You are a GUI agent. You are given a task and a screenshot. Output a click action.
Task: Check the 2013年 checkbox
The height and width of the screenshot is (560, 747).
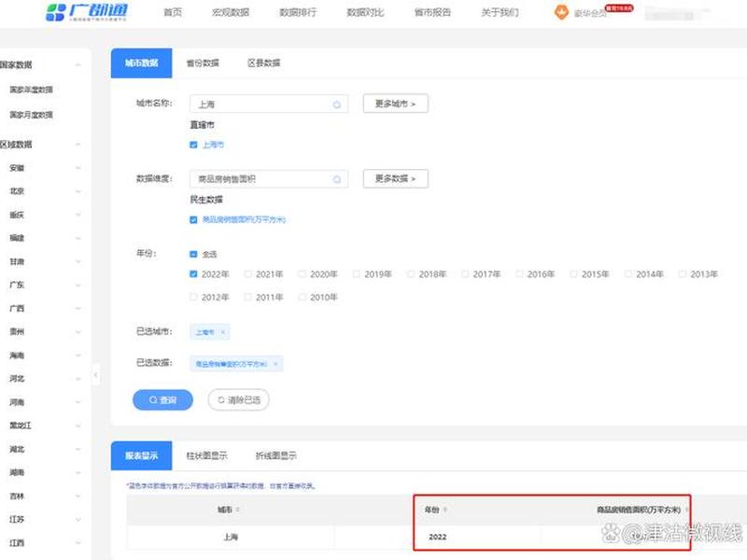pos(683,274)
